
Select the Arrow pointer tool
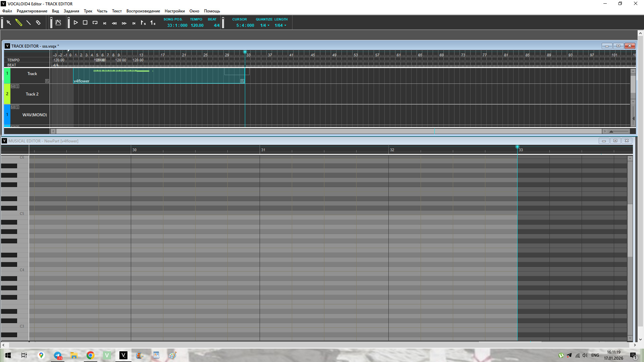tap(9, 23)
